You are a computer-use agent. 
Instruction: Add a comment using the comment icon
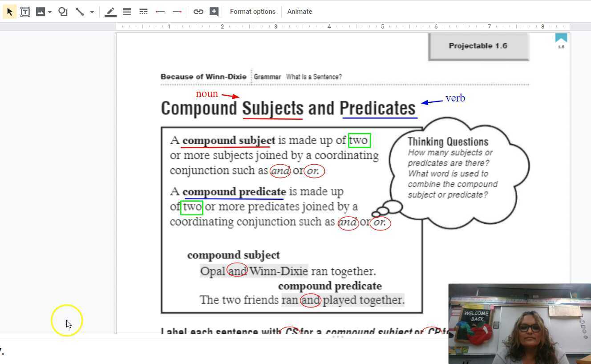point(214,11)
